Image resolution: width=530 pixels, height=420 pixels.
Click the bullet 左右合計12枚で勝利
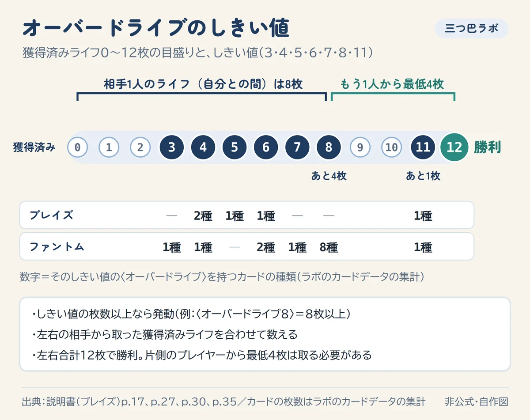201,355
